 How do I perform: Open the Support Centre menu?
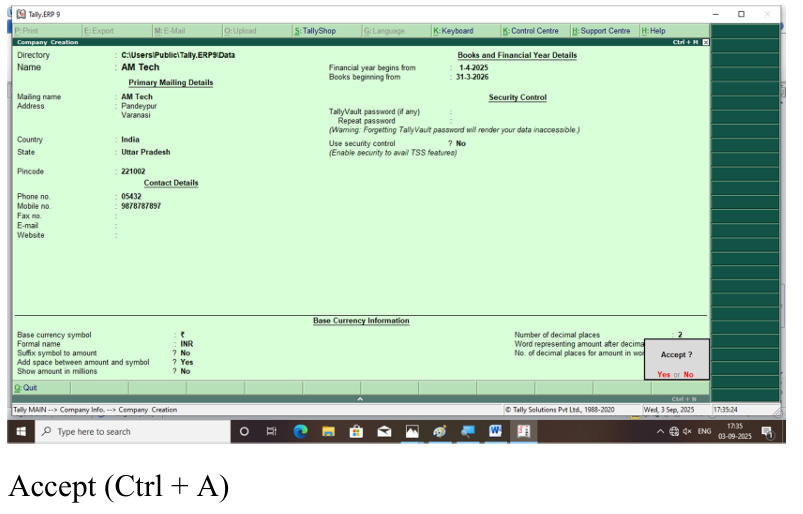tap(601, 31)
